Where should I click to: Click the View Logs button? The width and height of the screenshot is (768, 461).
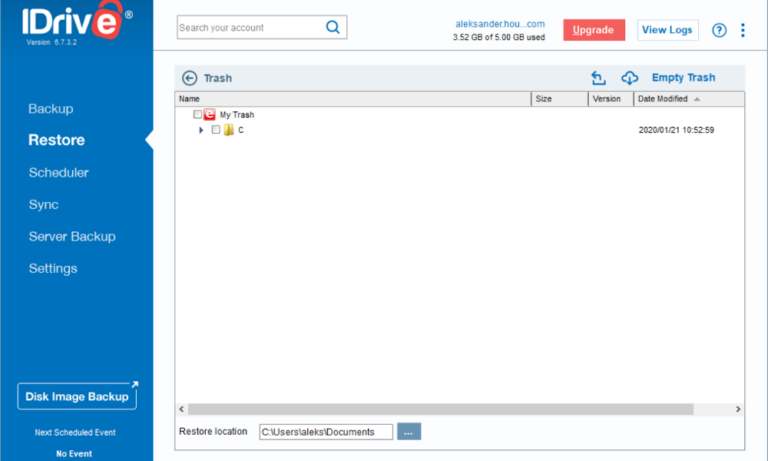668,30
